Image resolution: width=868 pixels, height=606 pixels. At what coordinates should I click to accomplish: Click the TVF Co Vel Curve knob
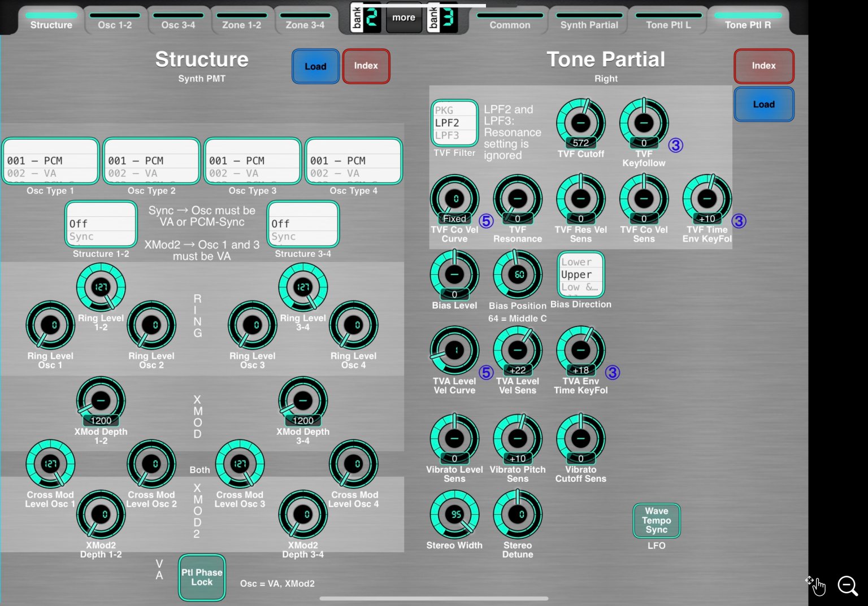click(x=454, y=199)
